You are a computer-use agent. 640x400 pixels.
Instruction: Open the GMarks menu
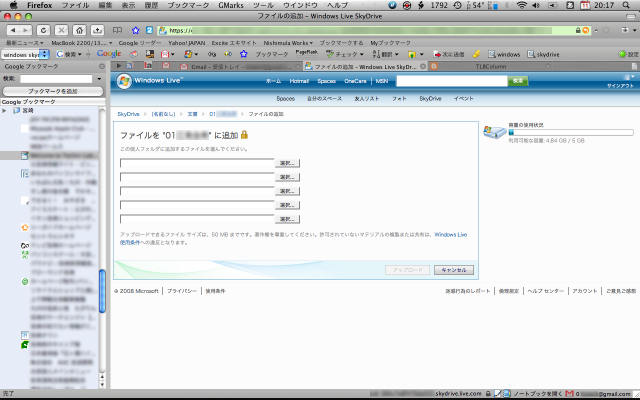pyautogui.click(x=231, y=5)
